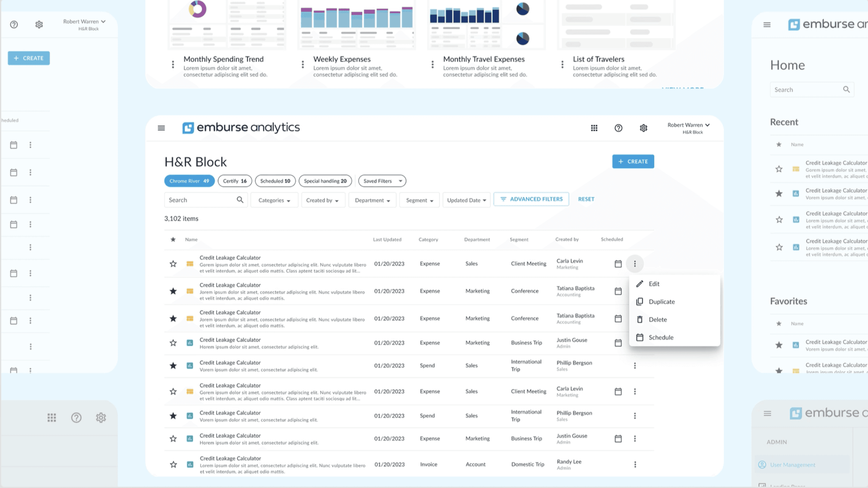
Task: Open three-dot menu for Randy Lee row
Action: [x=635, y=464]
